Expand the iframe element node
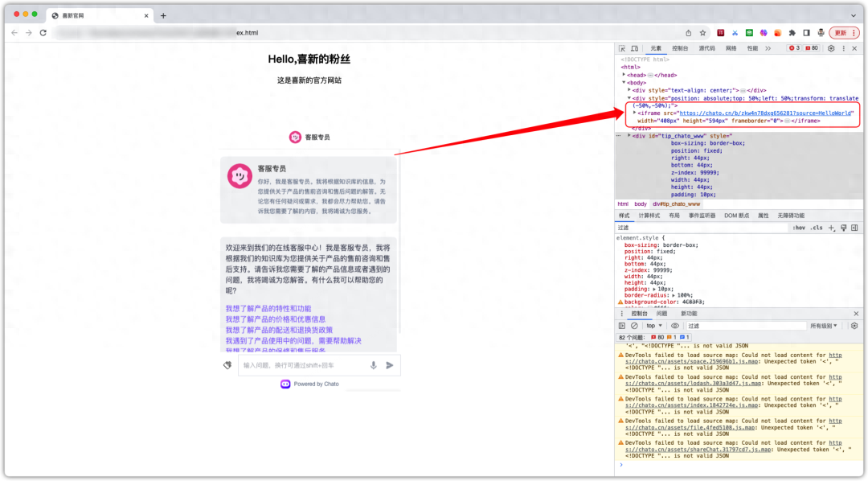 coord(635,113)
